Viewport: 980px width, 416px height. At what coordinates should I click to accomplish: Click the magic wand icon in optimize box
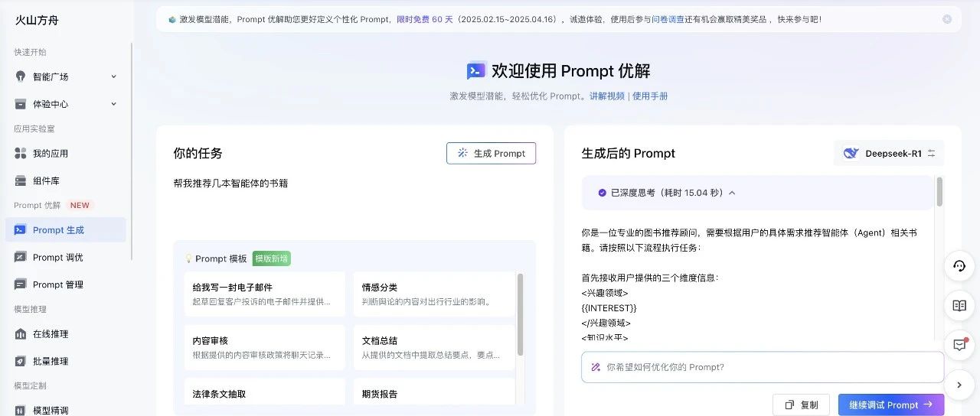coord(596,367)
